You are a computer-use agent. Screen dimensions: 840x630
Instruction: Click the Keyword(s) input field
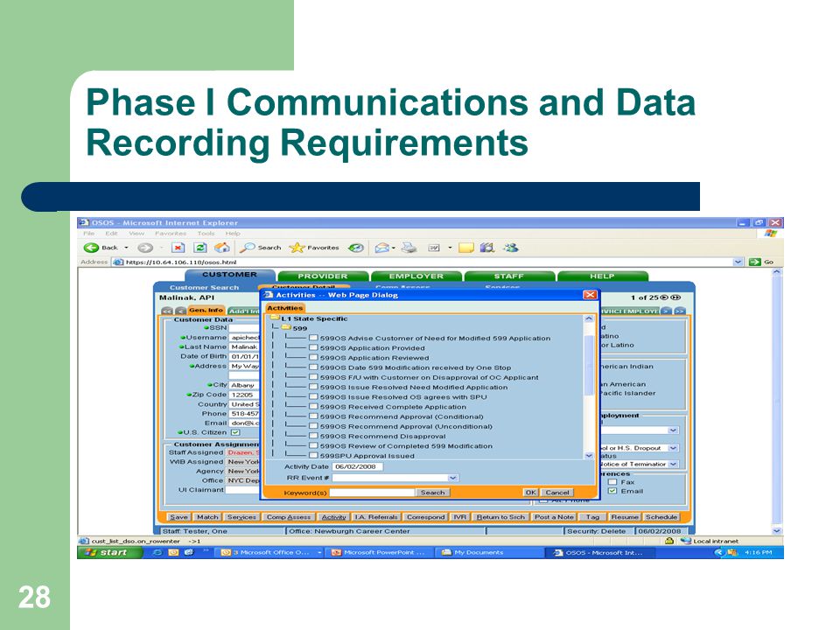[x=372, y=493]
